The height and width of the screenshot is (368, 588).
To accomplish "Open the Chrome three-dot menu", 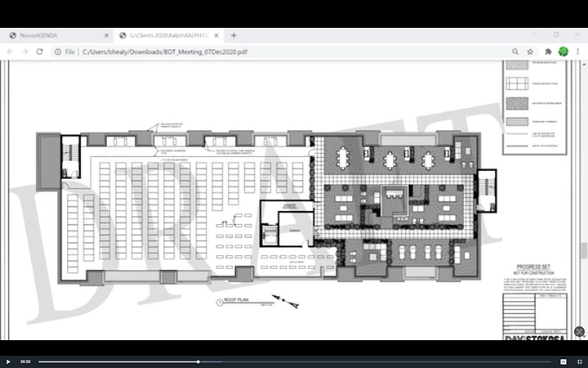I will click(x=578, y=52).
